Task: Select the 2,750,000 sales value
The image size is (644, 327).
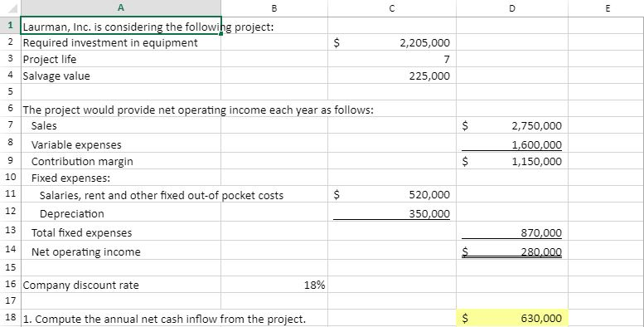Action: [x=511, y=125]
